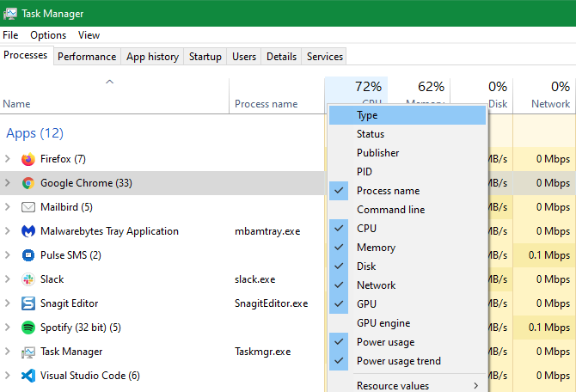
Task: Click the Malwarebytes Tray Application icon
Action: (x=28, y=231)
